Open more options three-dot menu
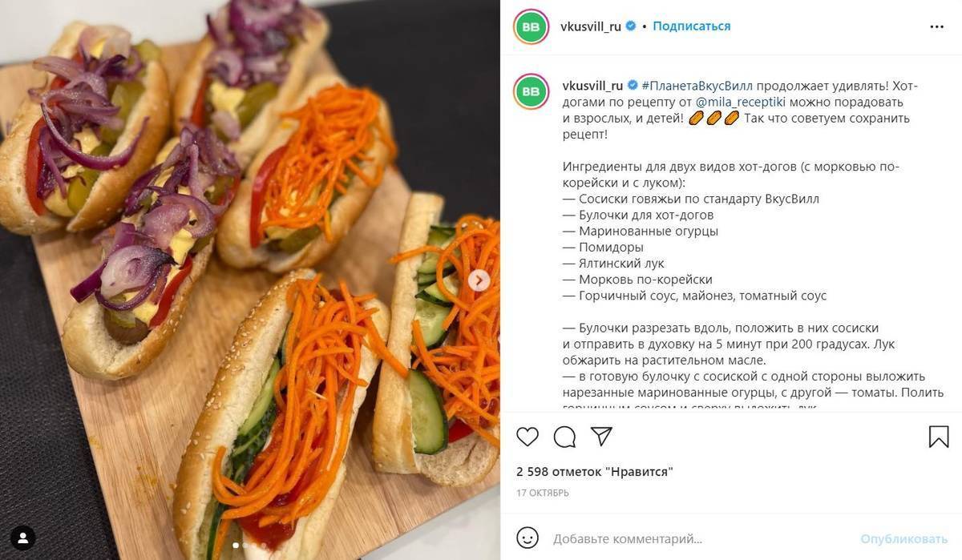This screenshot has width=962, height=560. tap(936, 26)
